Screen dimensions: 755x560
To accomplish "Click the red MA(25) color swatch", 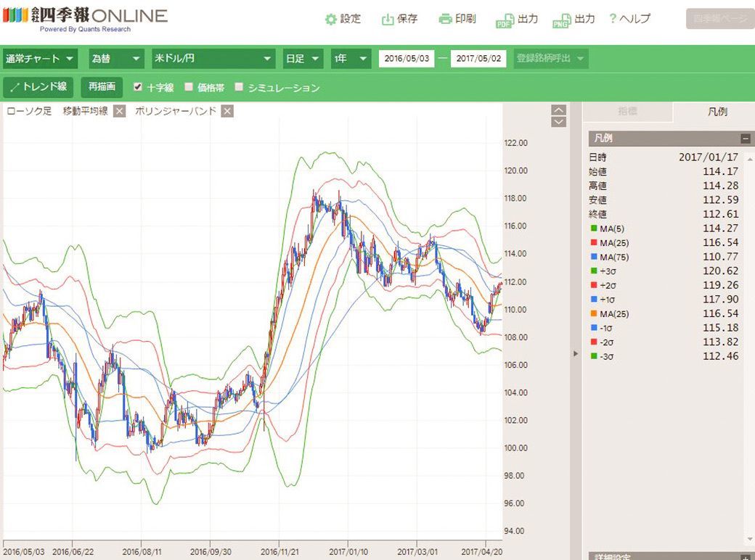I will [x=594, y=242].
